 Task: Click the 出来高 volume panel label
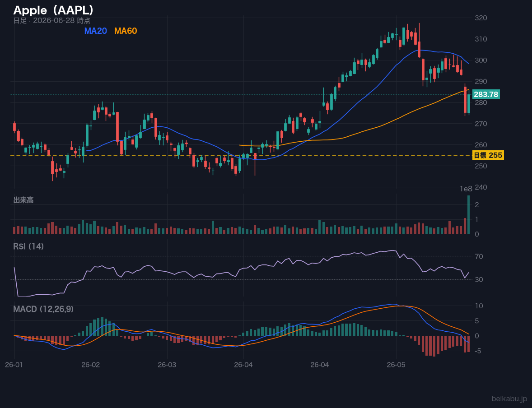click(x=23, y=200)
